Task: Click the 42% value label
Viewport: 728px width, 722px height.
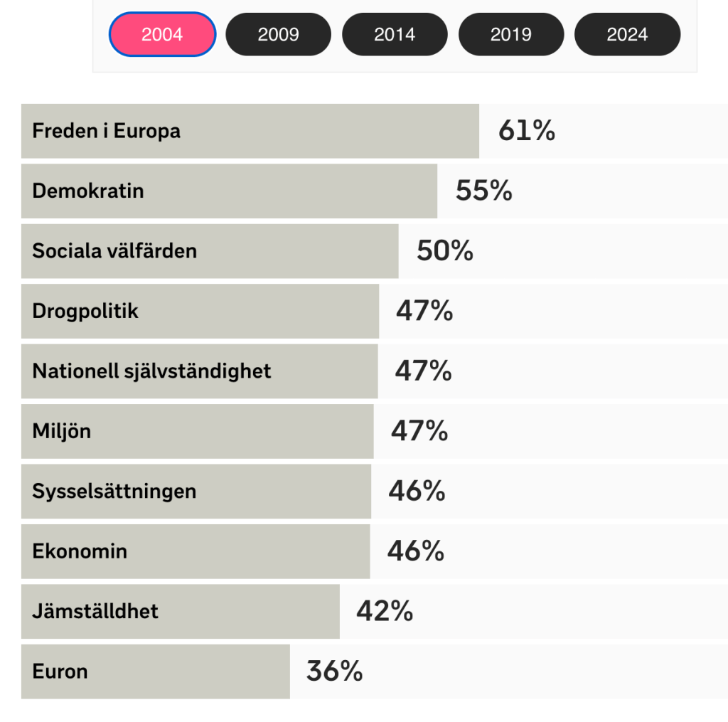Action: coord(385,611)
